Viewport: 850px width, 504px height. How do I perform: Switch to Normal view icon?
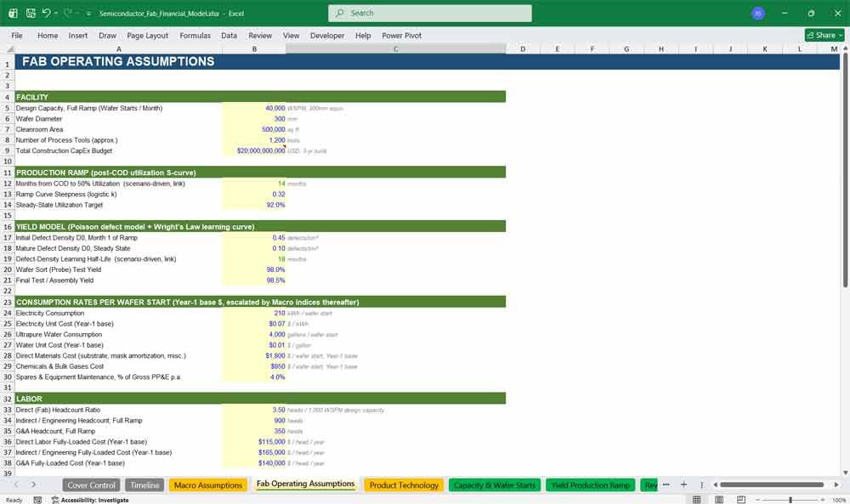click(697, 500)
